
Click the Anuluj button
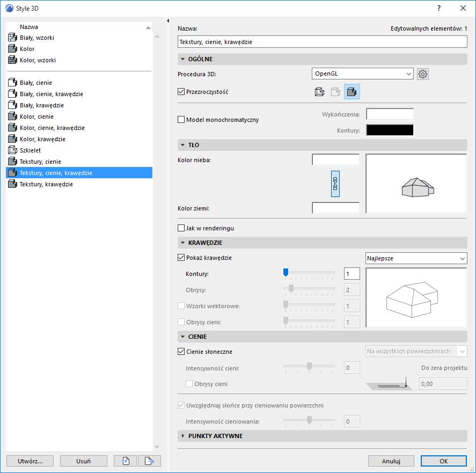391,461
